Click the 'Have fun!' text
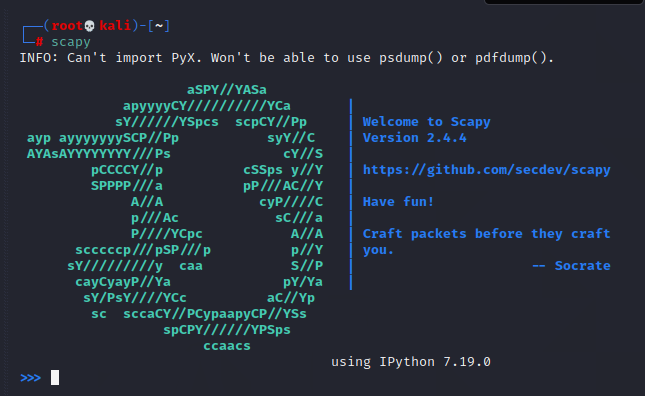645x396 pixels. click(398, 201)
